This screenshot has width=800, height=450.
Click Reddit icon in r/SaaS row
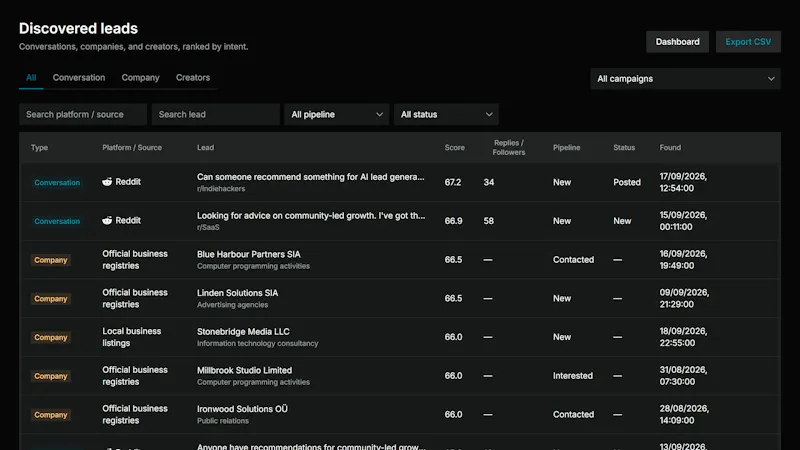tap(107, 220)
